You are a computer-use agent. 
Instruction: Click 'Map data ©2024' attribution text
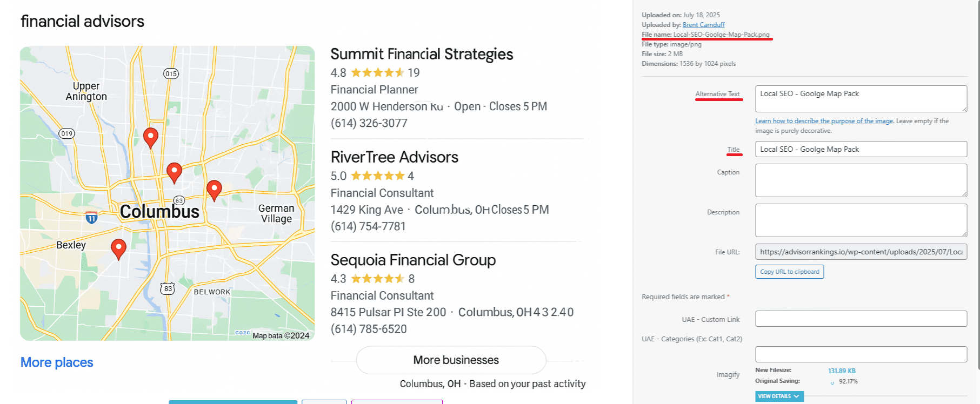[x=281, y=335]
